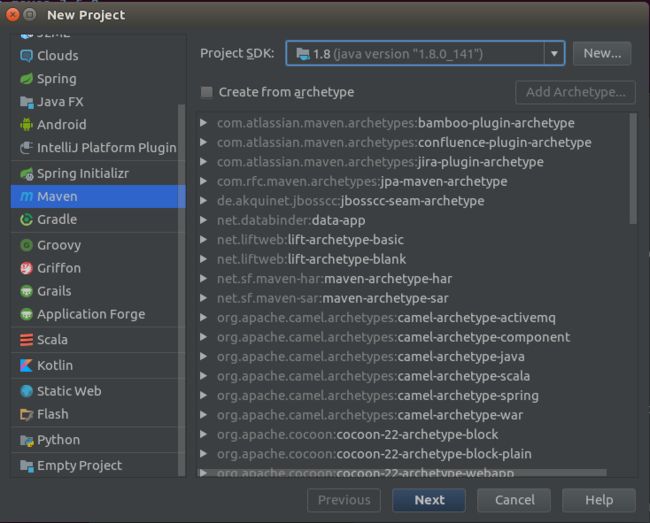Select the Gradle project type label
This screenshot has width=650, height=523.
[x=57, y=219]
